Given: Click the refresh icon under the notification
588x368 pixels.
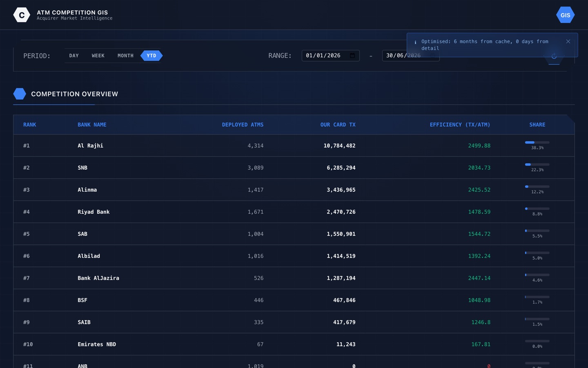Looking at the screenshot, I should (554, 56).
